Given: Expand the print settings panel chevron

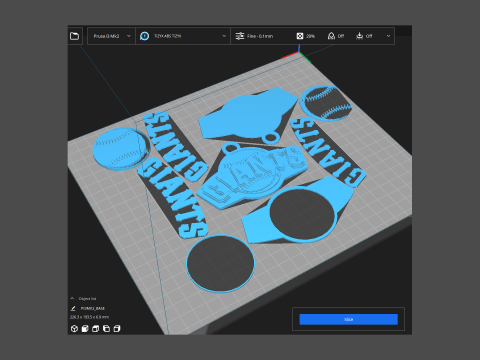Looking at the screenshot, I should (x=388, y=36).
